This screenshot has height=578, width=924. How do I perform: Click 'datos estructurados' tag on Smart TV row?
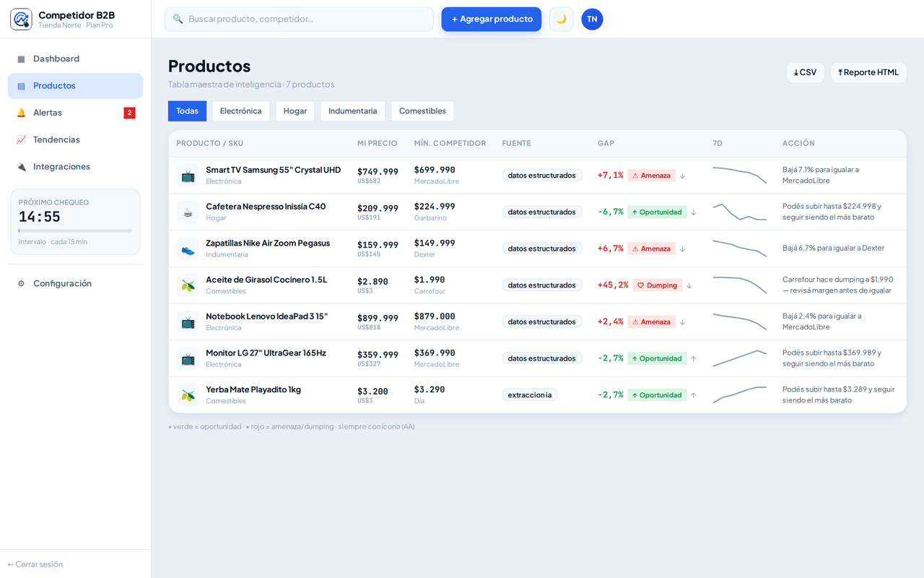[x=542, y=176]
